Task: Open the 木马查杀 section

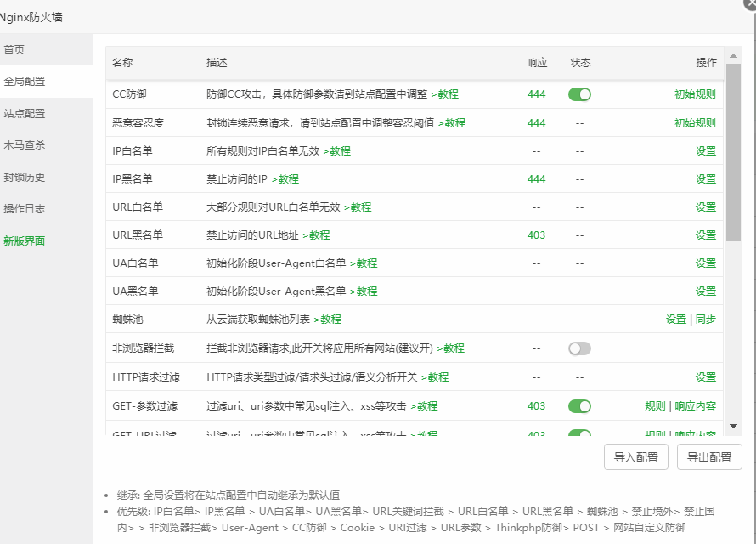Action: tap(47, 145)
